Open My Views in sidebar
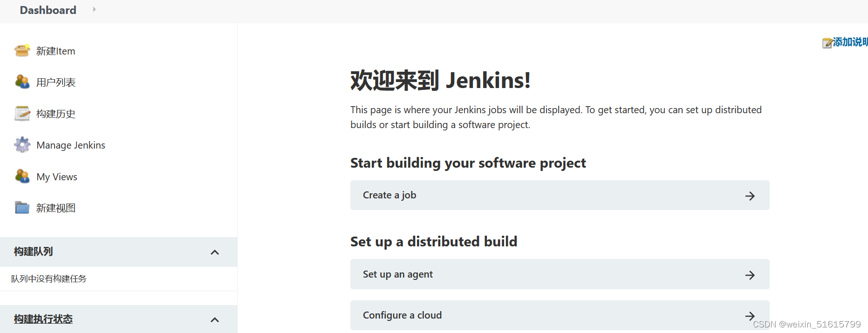 coord(57,177)
